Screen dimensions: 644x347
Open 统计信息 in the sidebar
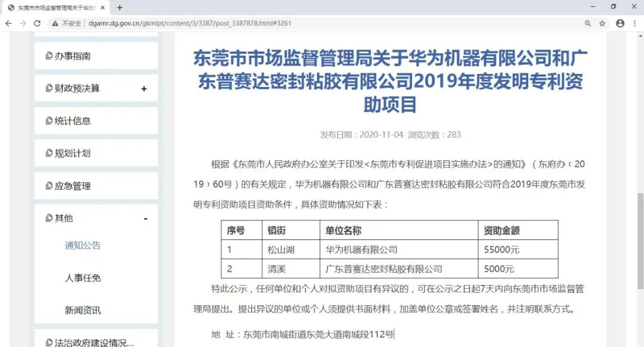coord(96,120)
